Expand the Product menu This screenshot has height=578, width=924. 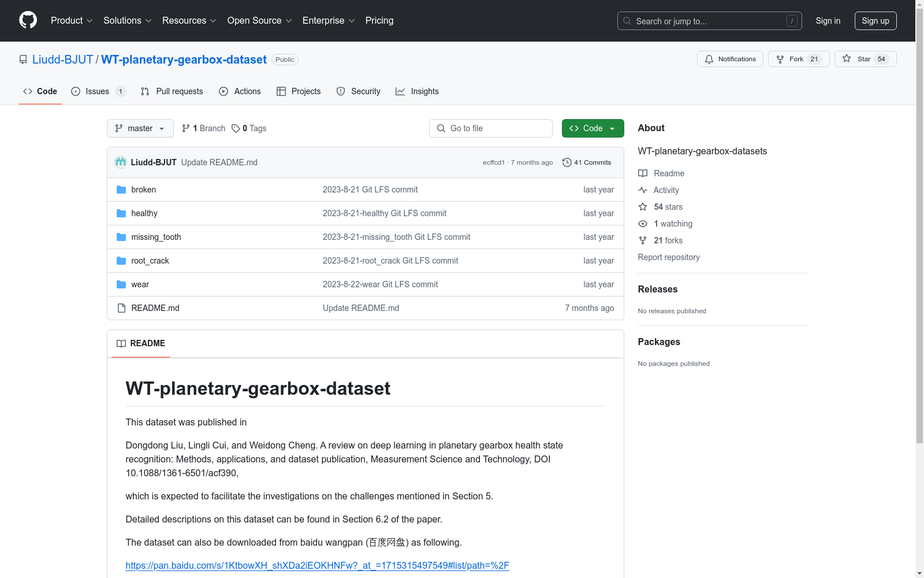tap(72, 20)
